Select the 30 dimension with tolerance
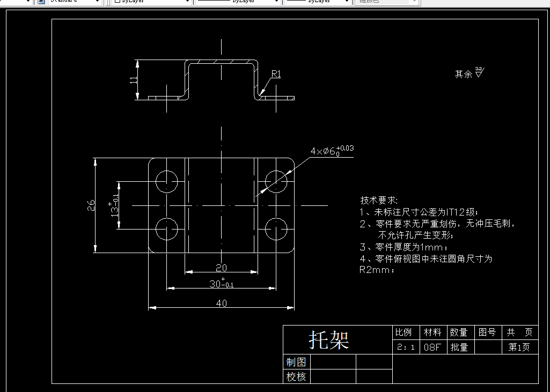 [x=221, y=283]
